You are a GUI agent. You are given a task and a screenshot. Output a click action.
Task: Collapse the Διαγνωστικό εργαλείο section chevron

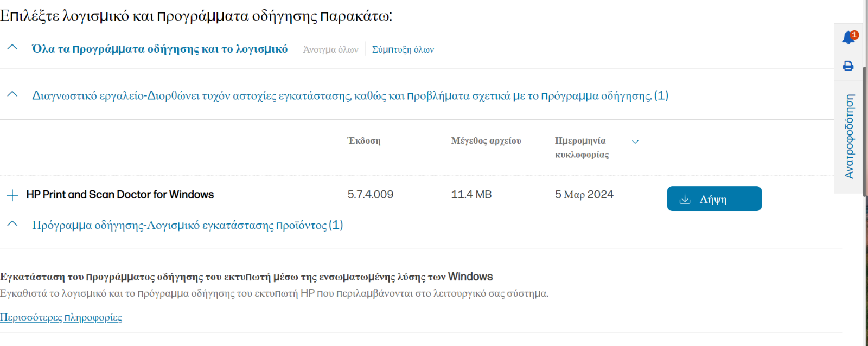point(12,94)
